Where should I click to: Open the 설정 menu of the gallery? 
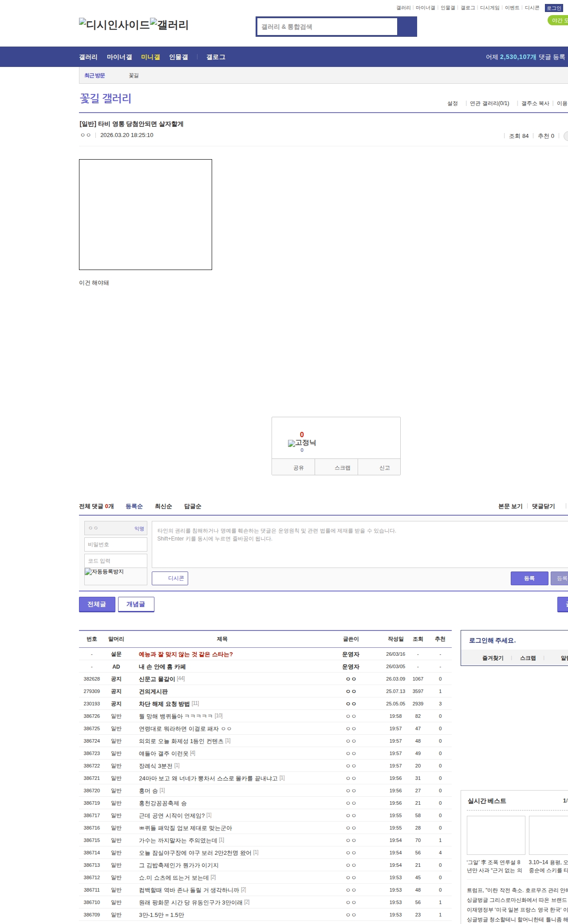(452, 103)
